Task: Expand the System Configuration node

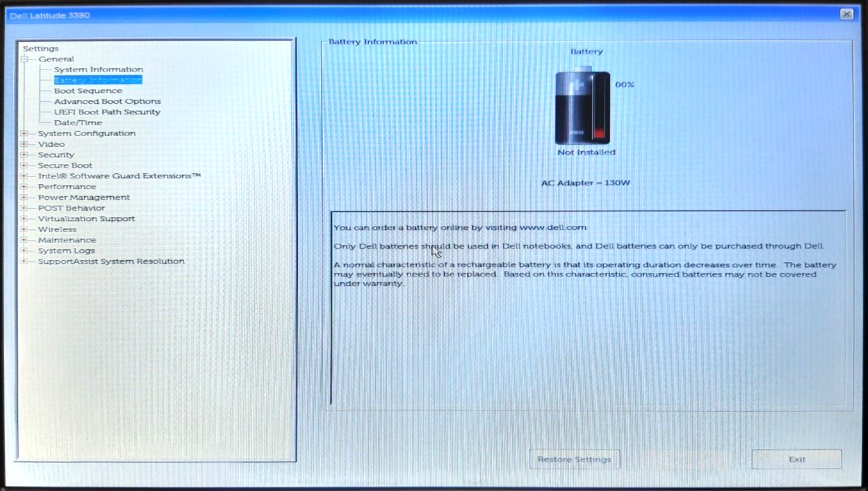Action: tap(24, 134)
